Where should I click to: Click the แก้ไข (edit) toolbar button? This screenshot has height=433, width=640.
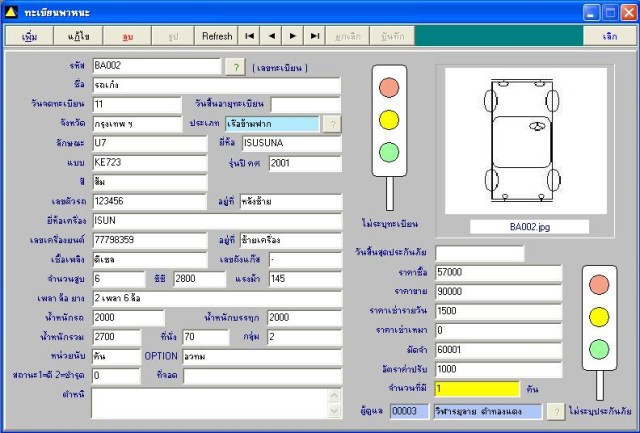(x=78, y=36)
